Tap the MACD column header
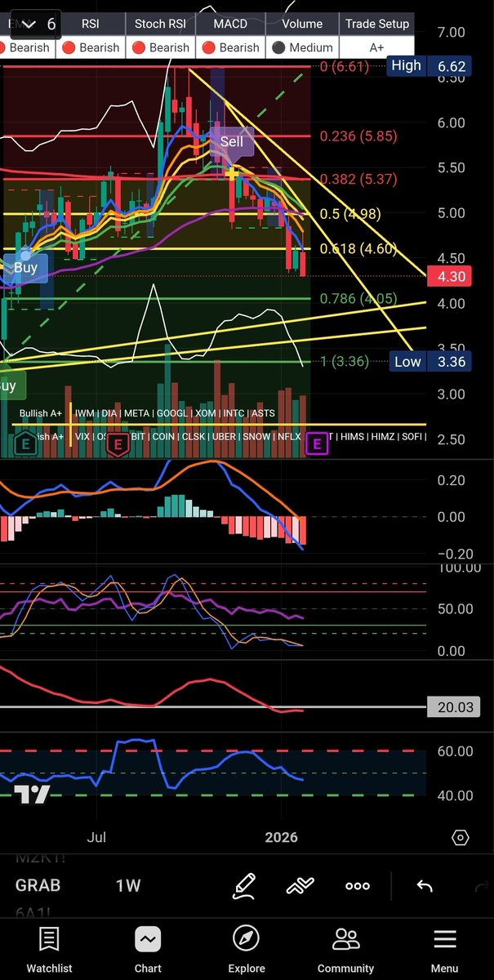494x980 pixels. click(230, 24)
